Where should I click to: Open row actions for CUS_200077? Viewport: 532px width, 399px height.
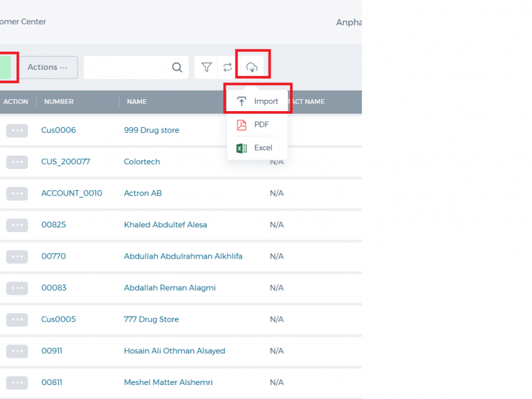(x=17, y=162)
